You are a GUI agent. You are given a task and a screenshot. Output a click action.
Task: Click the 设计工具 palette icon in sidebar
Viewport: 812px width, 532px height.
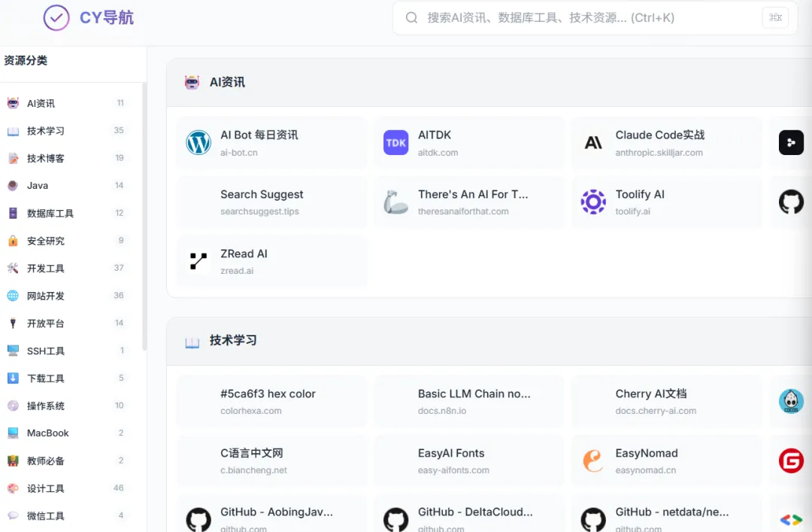click(13, 488)
